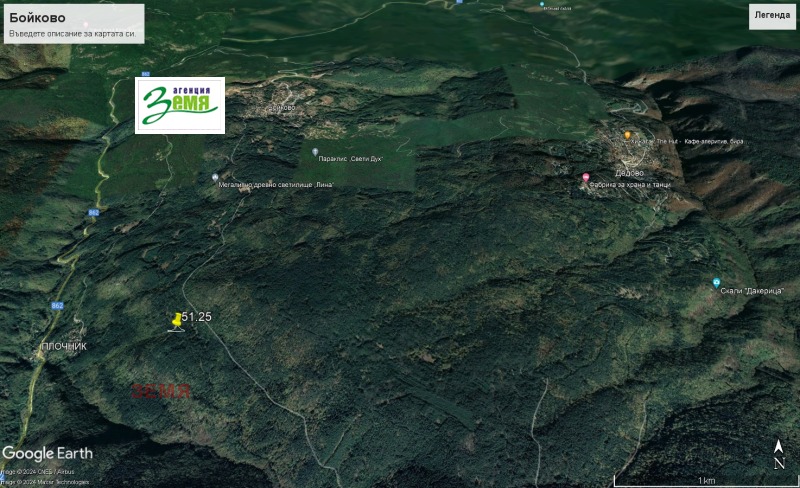Select the orange The Hut cafe pin
This screenshot has width=800, height=488.
point(627,135)
